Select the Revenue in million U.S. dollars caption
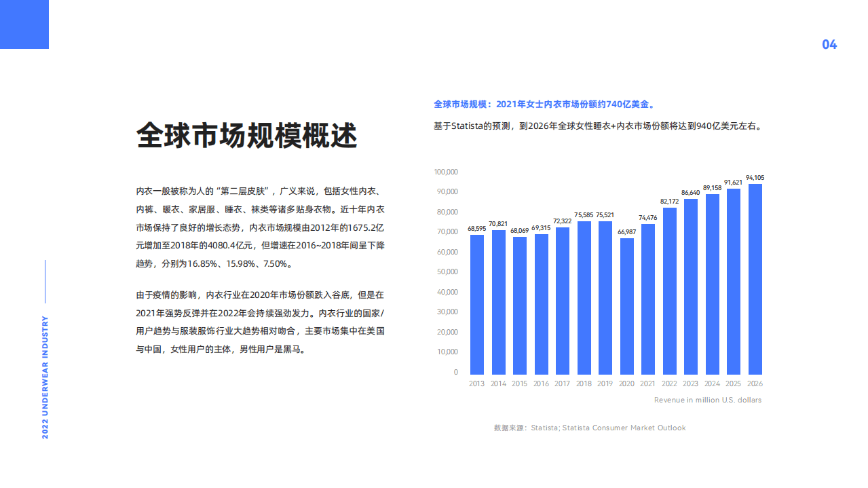Screen dimensions: 868x488 (x=709, y=400)
